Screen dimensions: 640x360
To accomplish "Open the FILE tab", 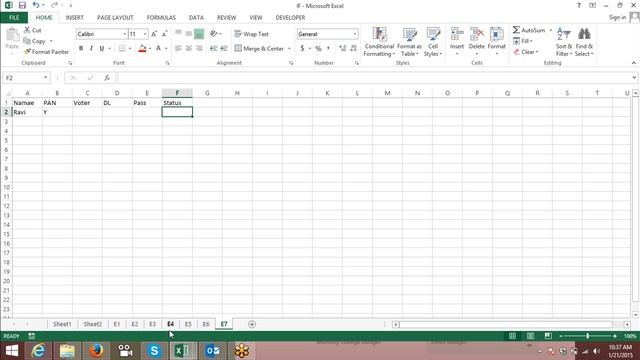I will [14, 18].
